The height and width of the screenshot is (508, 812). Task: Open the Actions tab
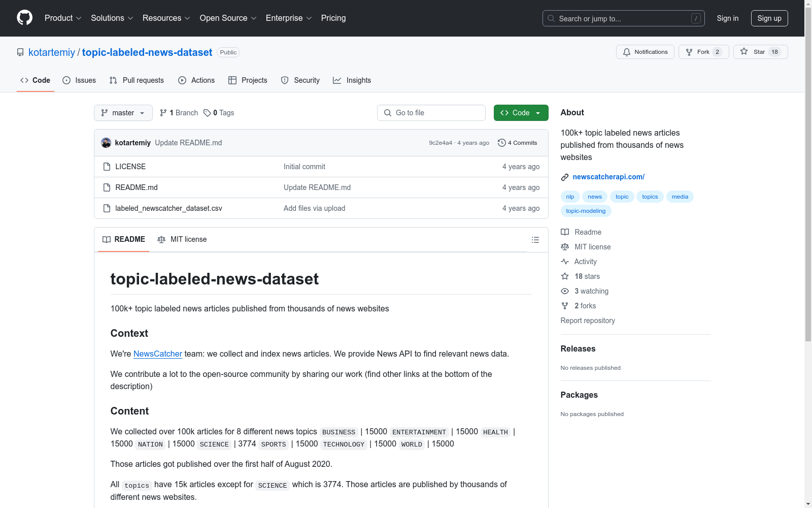196,80
